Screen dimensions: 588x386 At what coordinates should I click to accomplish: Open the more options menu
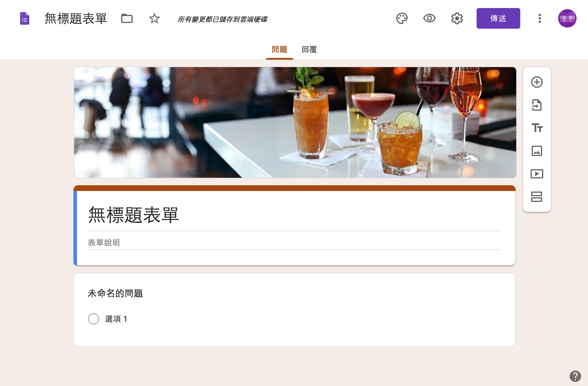(540, 19)
